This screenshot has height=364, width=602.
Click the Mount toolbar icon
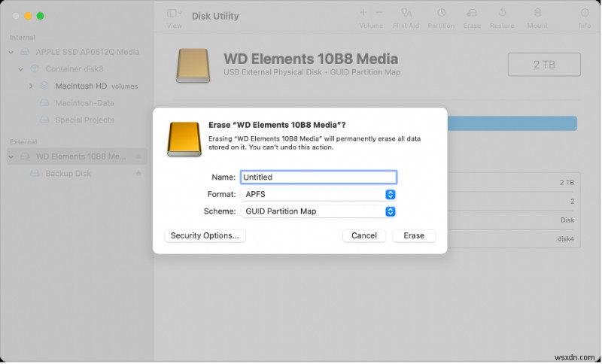(537, 13)
